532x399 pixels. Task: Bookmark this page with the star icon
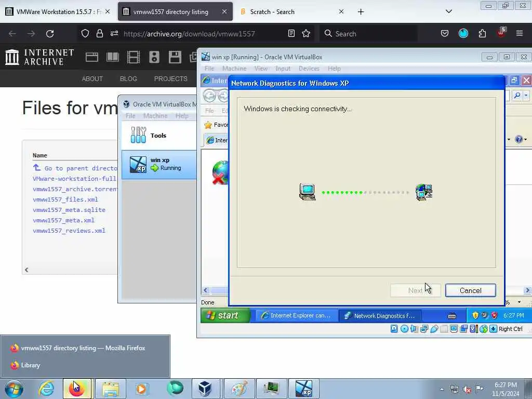[306, 33]
